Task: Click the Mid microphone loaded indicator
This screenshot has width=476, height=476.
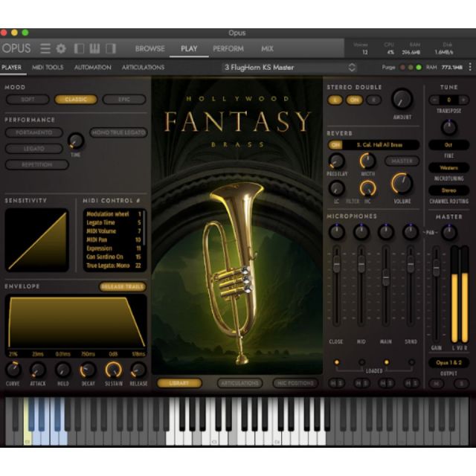Action: 361,362
